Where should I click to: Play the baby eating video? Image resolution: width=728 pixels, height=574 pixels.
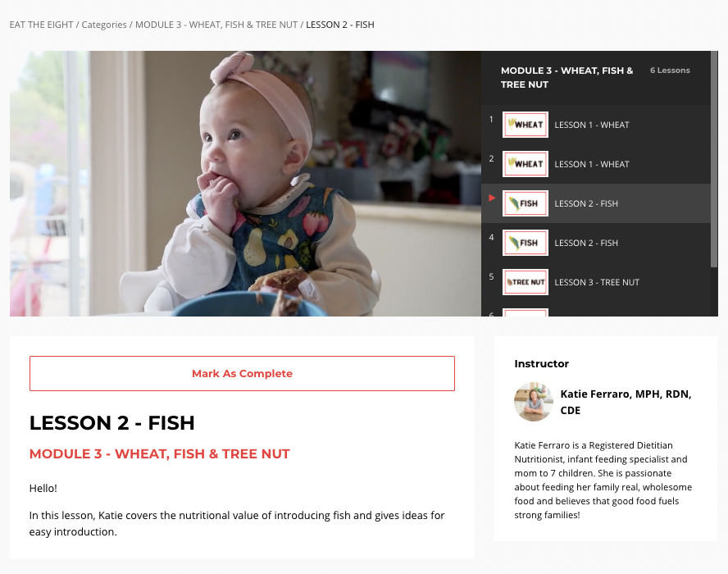(x=245, y=184)
